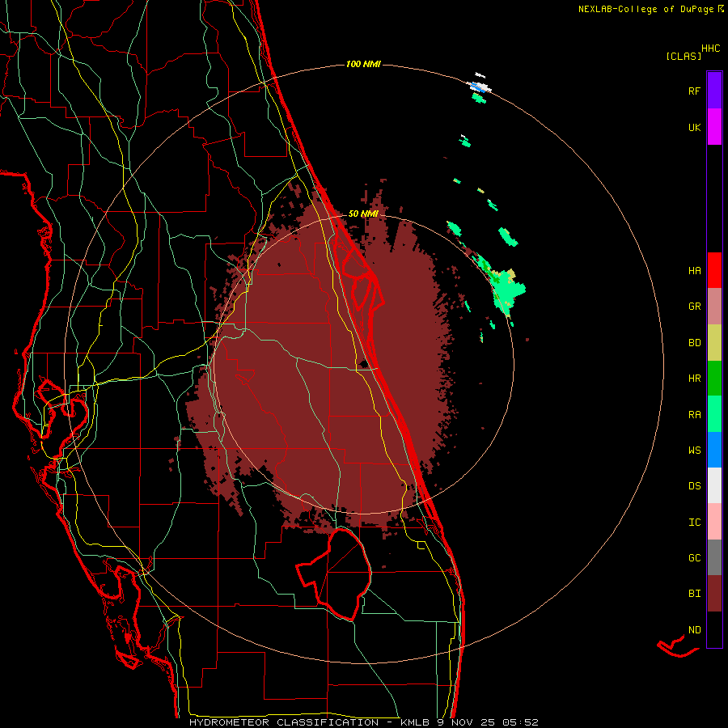This screenshot has width=728, height=728.
Task: Click the GC gray legend swatch
Action: tap(714, 557)
